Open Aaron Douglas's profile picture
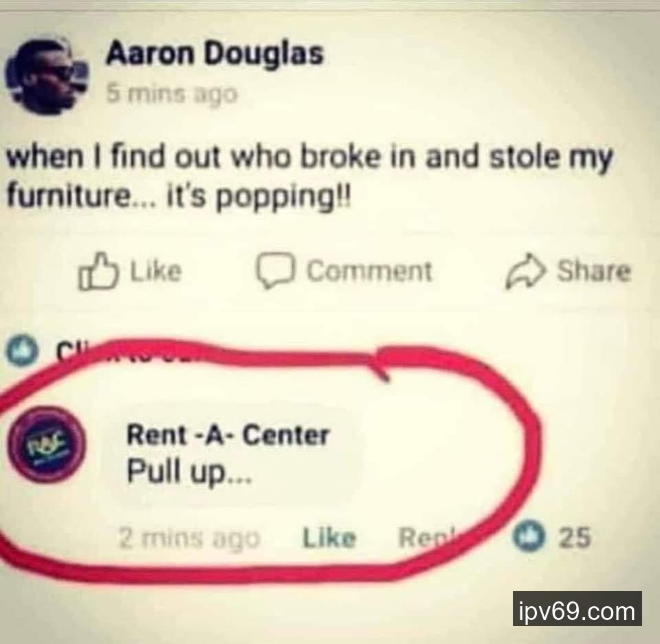The width and height of the screenshot is (660, 644). click(x=47, y=77)
